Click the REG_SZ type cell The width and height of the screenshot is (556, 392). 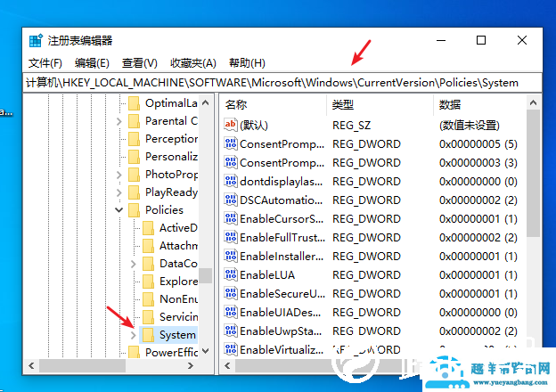351,125
